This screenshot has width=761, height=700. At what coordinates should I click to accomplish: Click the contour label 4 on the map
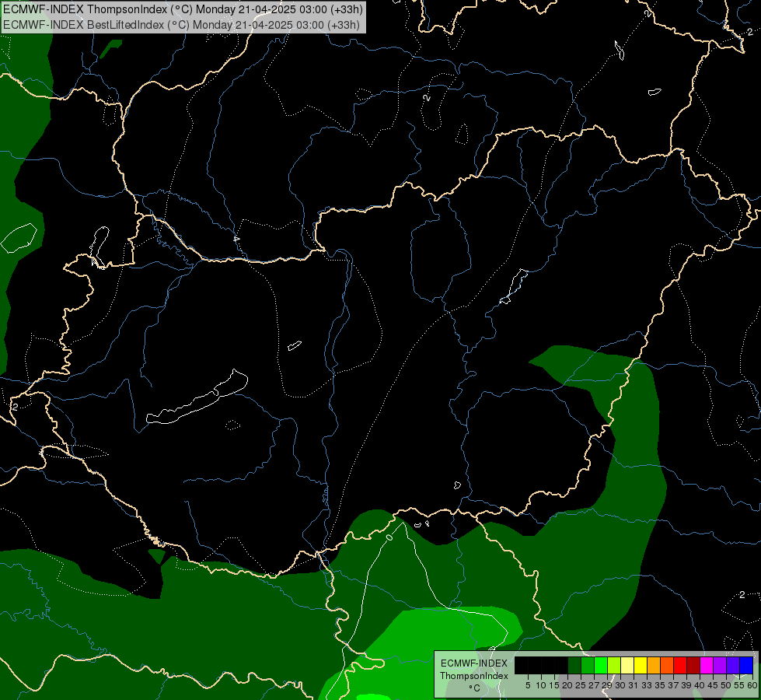(x=236, y=239)
